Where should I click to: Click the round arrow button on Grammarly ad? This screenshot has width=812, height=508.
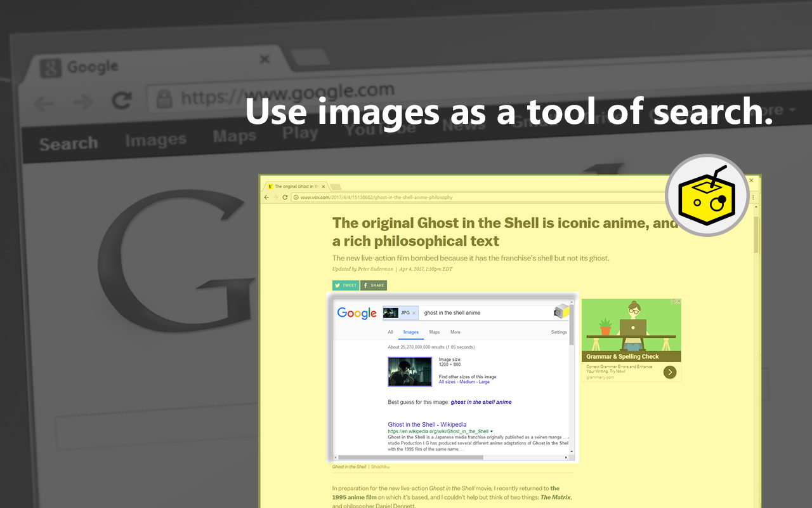(670, 372)
